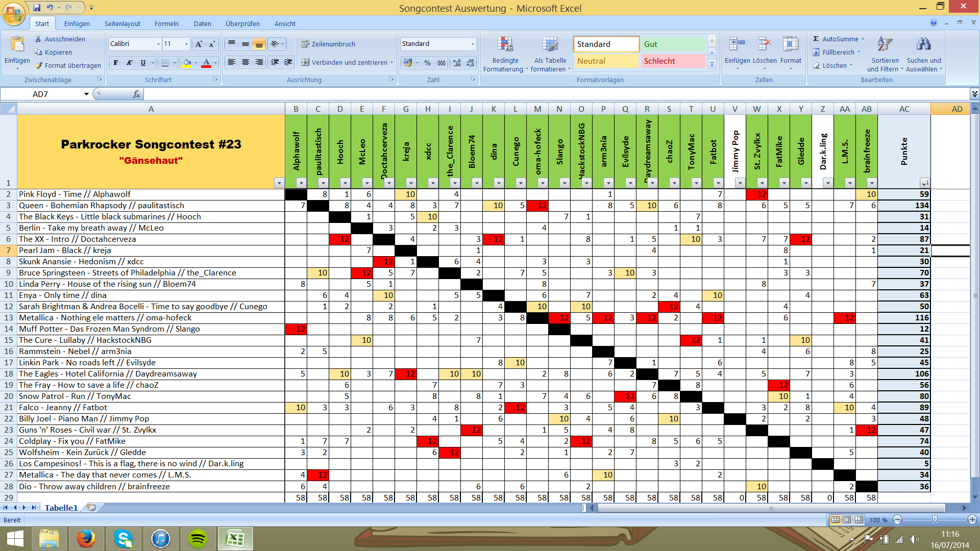This screenshot has height=551, width=980.
Task: Apply the Schlecht cell style
Action: 673,61
